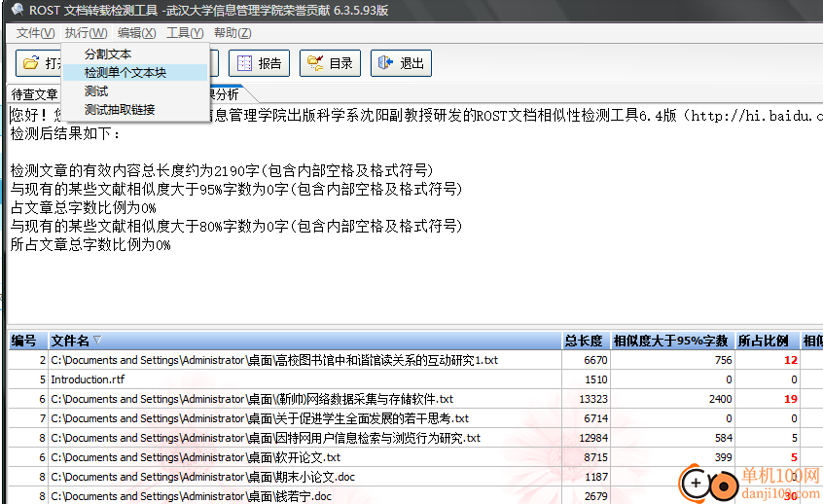Viewport: 823px width, 504px height.
Task: Click total length value 12984
Action: [x=593, y=438]
